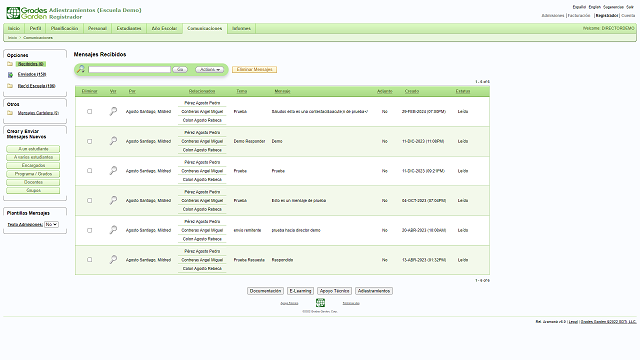The width and height of the screenshot is (640, 360).
Task: Select checkbox for 20-FEB-2024 message
Action: click(89, 111)
